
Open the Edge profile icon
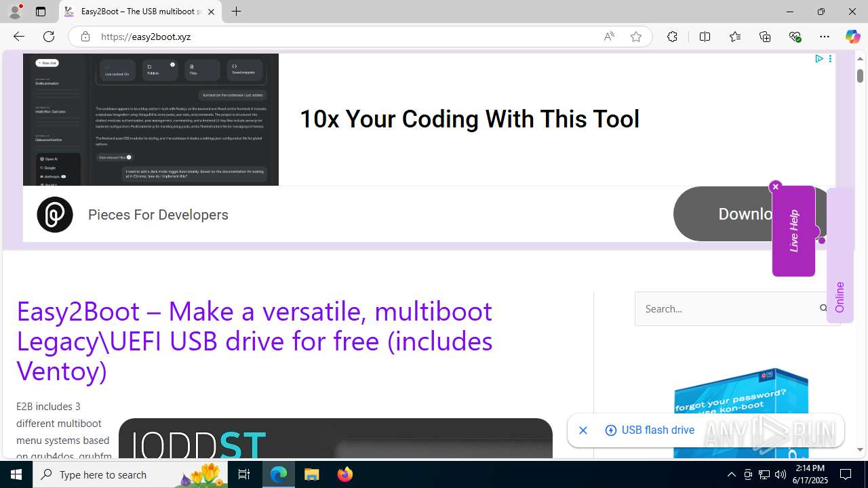click(15, 12)
